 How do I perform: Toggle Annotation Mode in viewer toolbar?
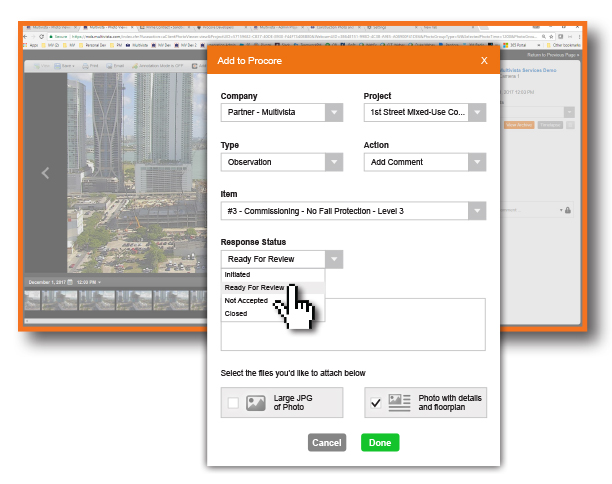(x=158, y=66)
